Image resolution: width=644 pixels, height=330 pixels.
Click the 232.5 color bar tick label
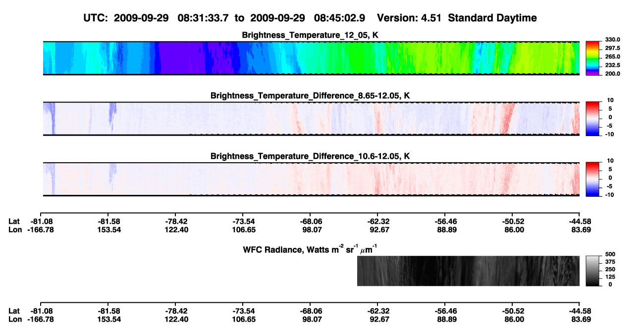[612, 65]
